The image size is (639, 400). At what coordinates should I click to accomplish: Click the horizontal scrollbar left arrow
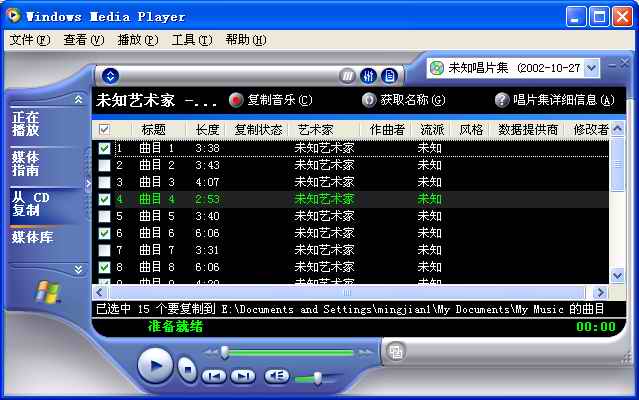pyautogui.click(x=100, y=292)
